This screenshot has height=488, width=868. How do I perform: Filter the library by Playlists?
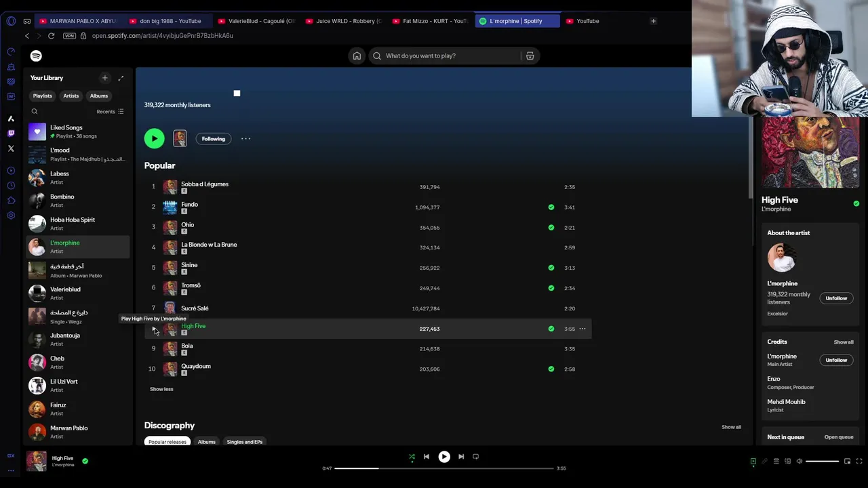click(42, 96)
